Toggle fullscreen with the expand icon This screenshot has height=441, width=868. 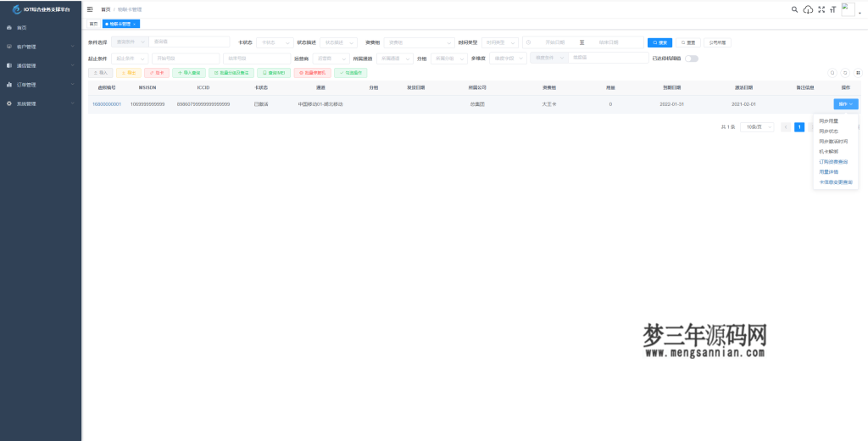click(x=821, y=9)
